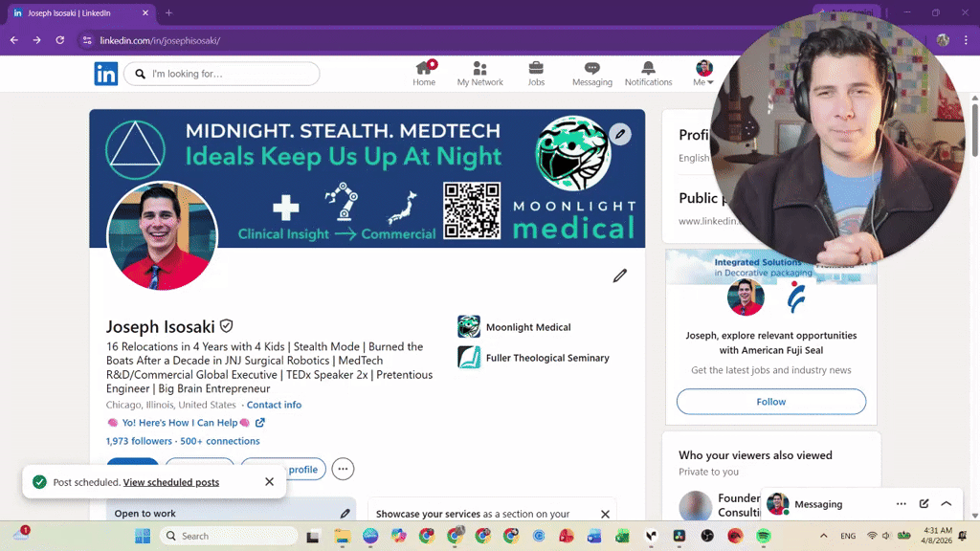Open the Home feed icon

(424, 74)
